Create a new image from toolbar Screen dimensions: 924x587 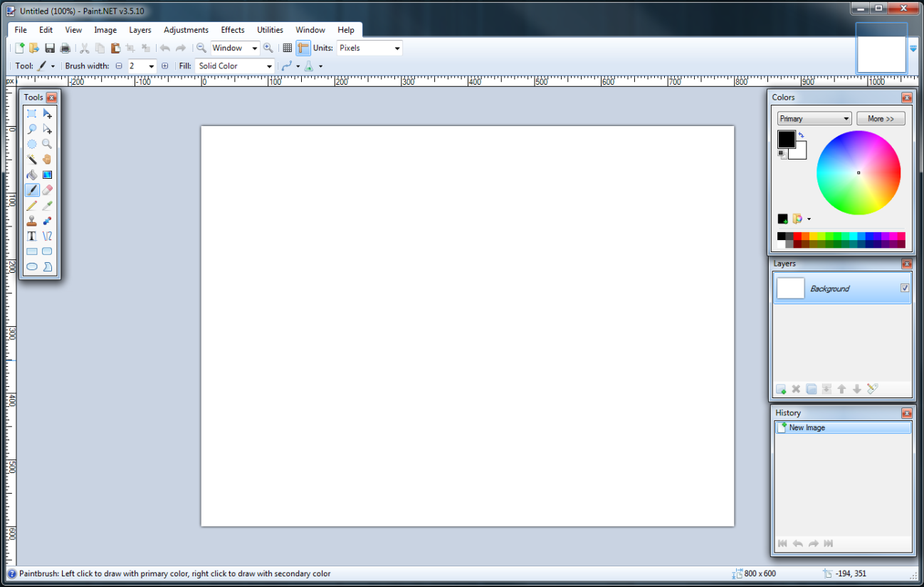[x=20, y=48]
